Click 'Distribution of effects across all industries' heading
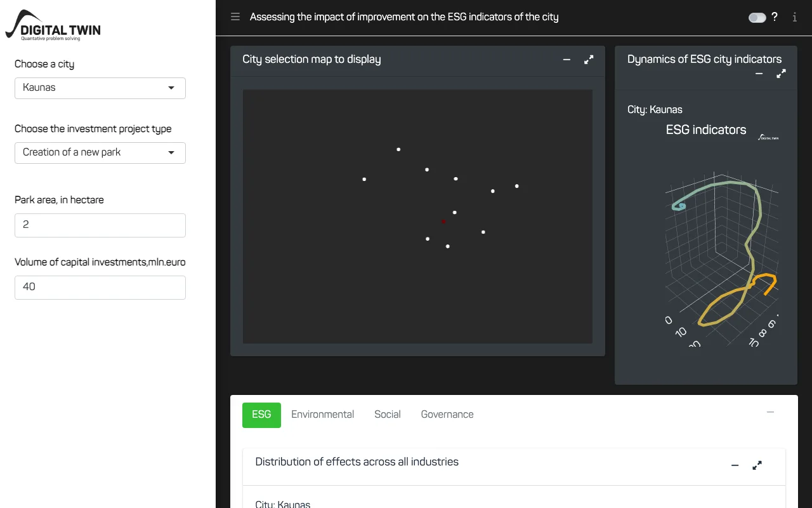 click(357, 462)
